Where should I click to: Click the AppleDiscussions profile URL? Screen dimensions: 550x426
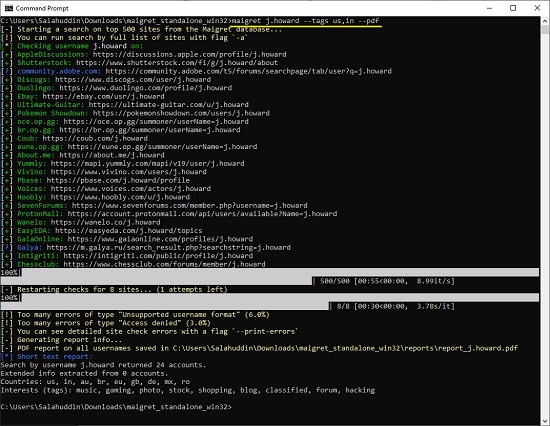pyautogui.click(x=189, y=54)
